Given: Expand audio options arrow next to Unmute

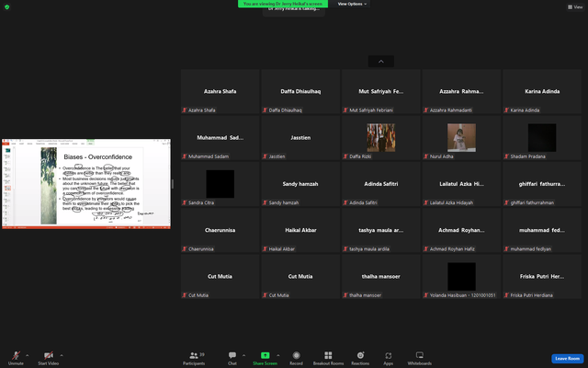Looking at the screenshot, I should click(27, 355).
